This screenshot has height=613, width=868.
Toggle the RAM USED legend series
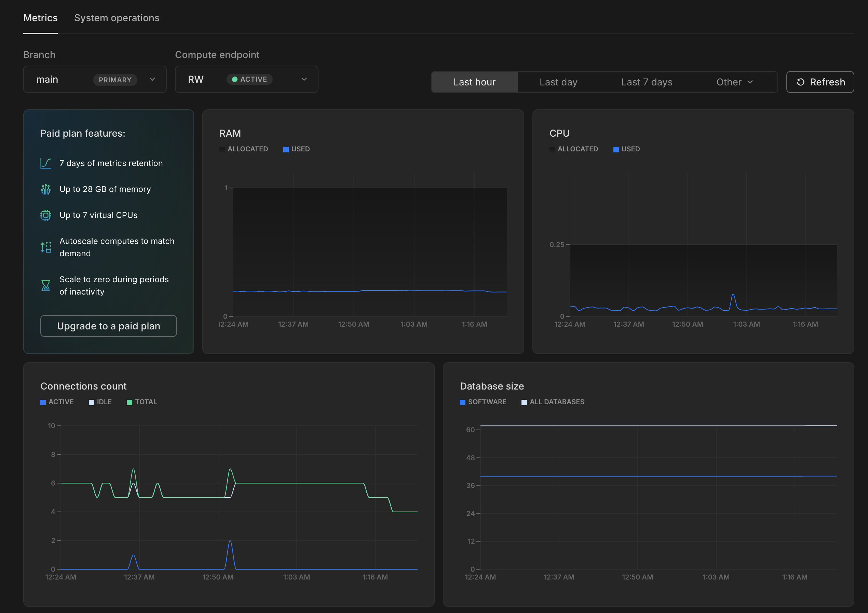click(296, 149)
